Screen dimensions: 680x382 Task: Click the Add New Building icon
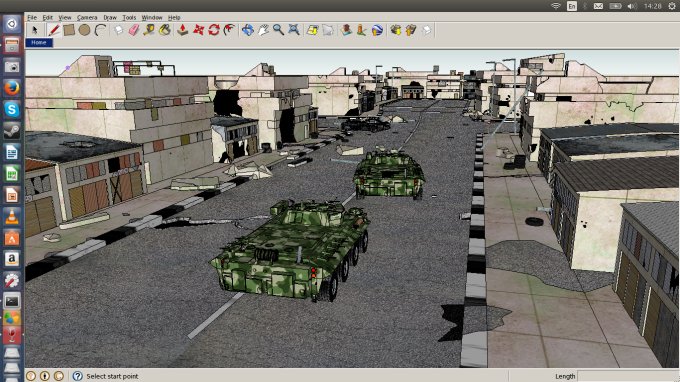346,30
